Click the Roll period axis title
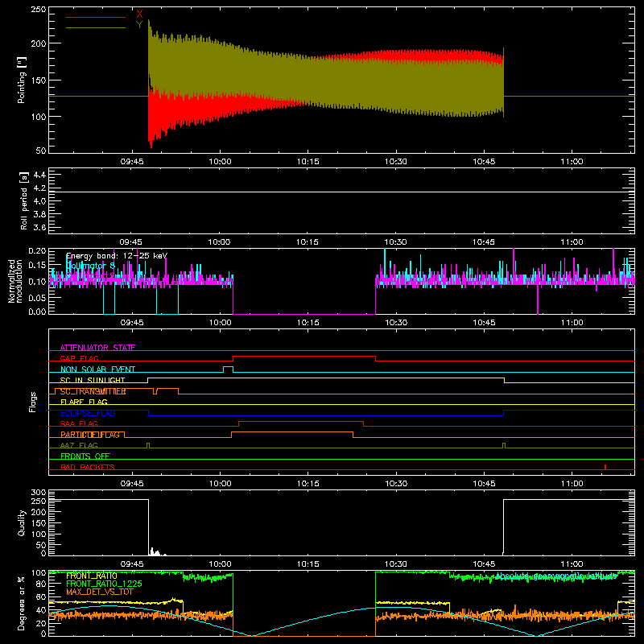This screenshot has height=644, width=644. [x=24, y=200]
